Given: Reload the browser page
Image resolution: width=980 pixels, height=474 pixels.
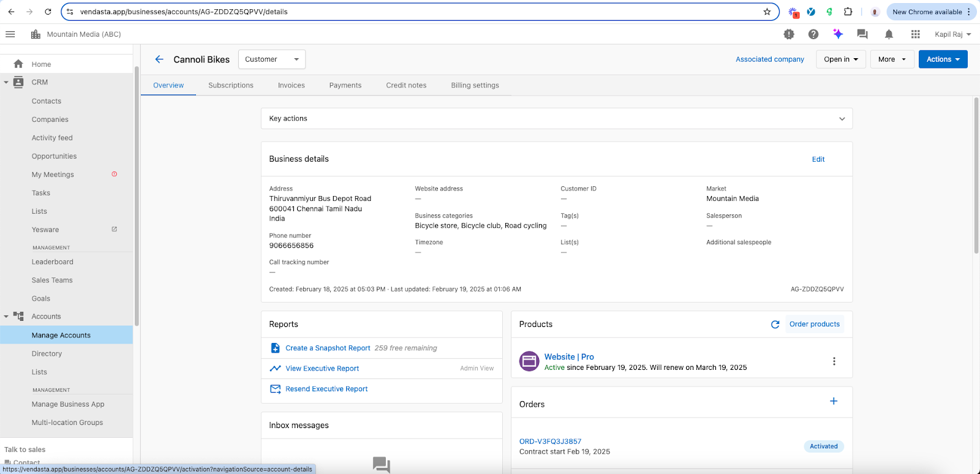Looking at the screenshot, I should click(x=48, y=12).
